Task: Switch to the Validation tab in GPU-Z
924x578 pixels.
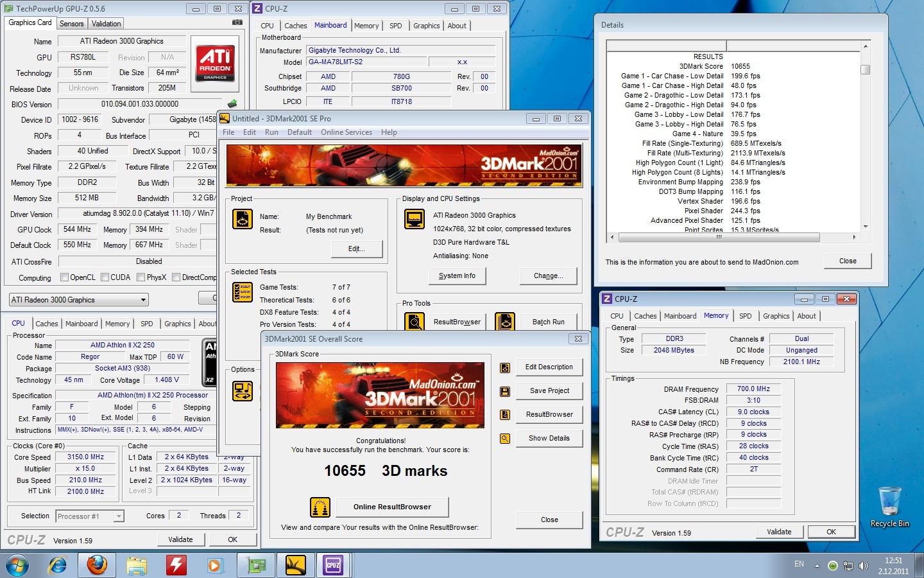Action: (106, 24)
